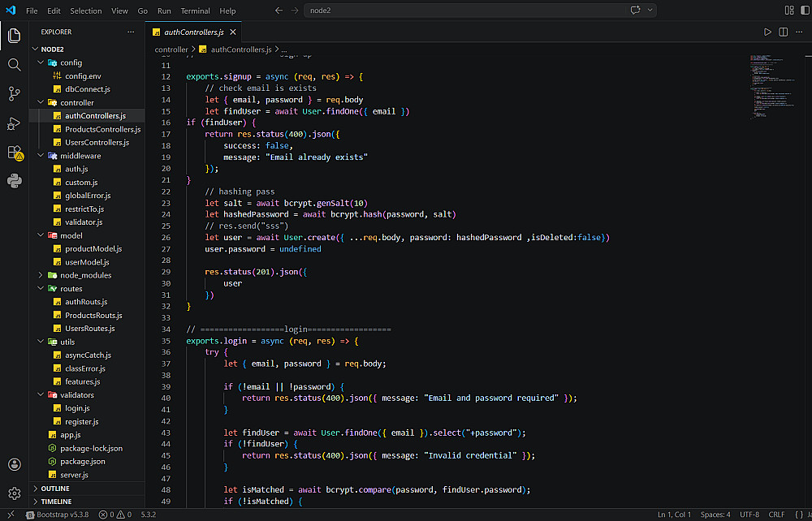The height and width of the screenshot is (521, 812).
Task: Open the Source Control view
Action: coord(14,94)
